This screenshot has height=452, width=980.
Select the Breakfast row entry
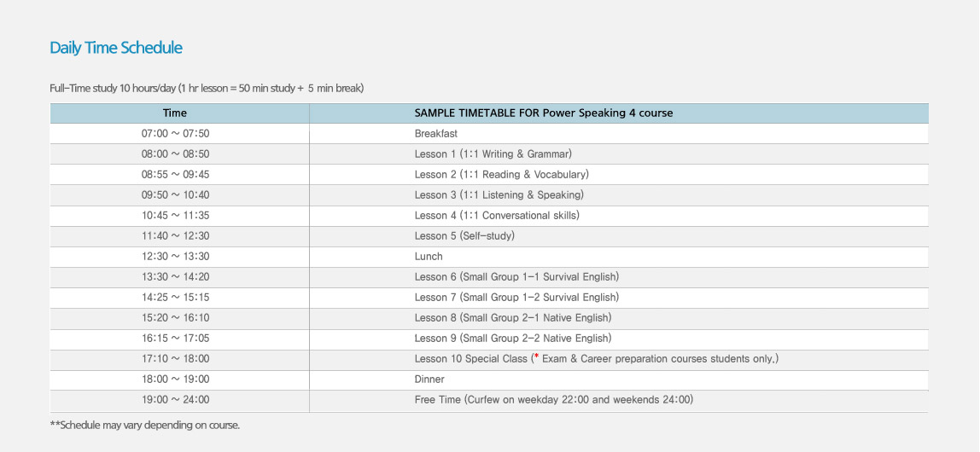[x=435, y=134]
